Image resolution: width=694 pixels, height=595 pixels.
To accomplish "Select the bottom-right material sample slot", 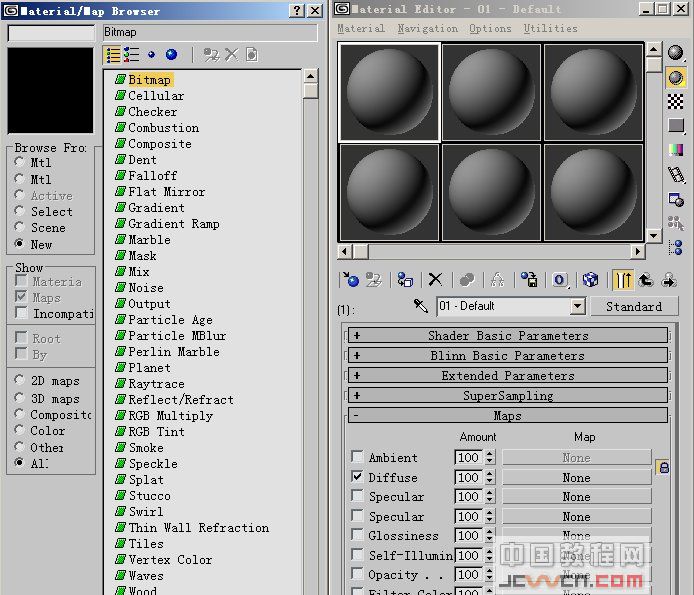I will coord(594,193).
